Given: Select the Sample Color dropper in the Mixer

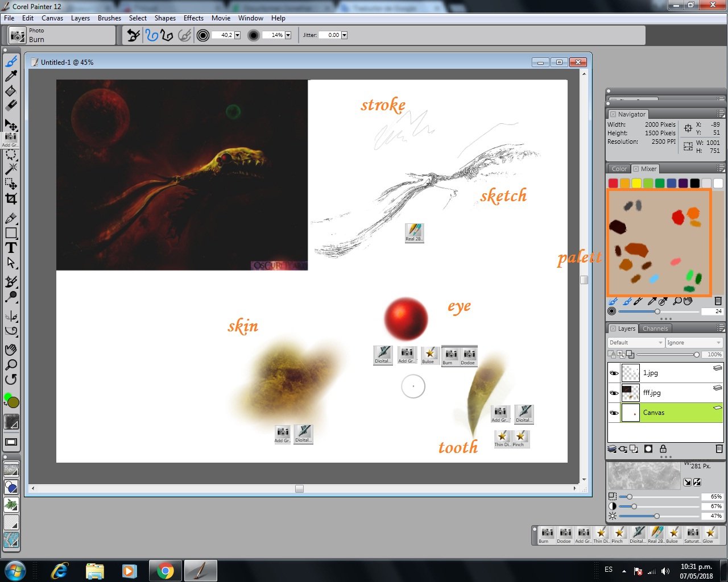Looking at the screenshot, I should pyautogui.click(x=652, y=301).
